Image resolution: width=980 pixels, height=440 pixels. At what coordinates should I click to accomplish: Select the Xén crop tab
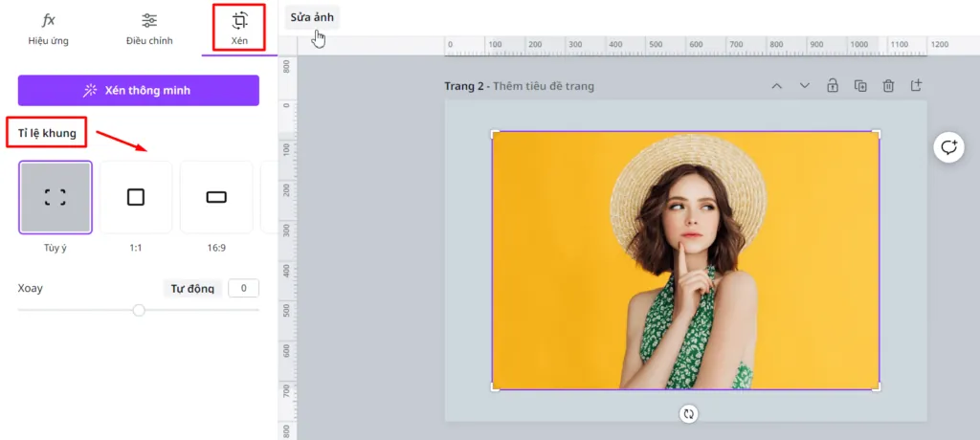tap(239, 29)
